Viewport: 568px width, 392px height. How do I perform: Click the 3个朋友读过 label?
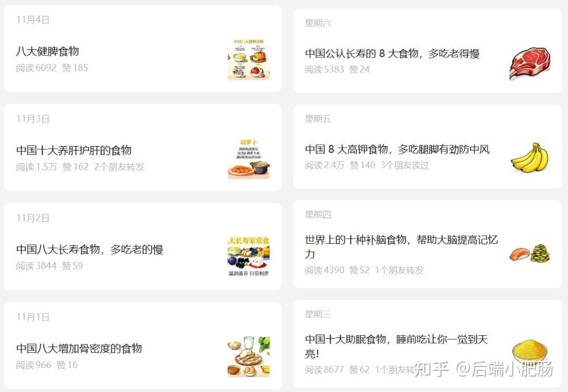click(x=404, y=165)
